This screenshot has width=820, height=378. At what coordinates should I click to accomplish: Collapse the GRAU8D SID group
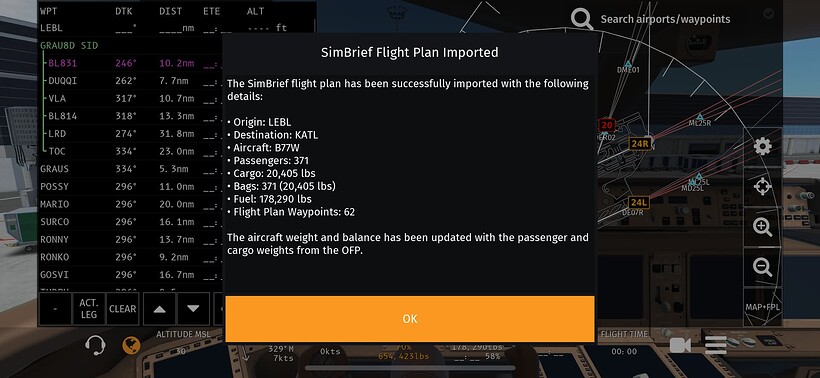(x=70, y=45)
